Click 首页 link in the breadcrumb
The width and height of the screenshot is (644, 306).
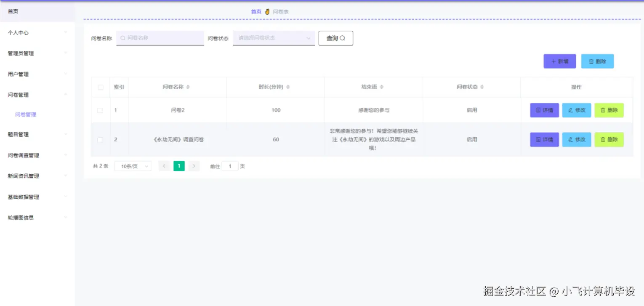256,12
